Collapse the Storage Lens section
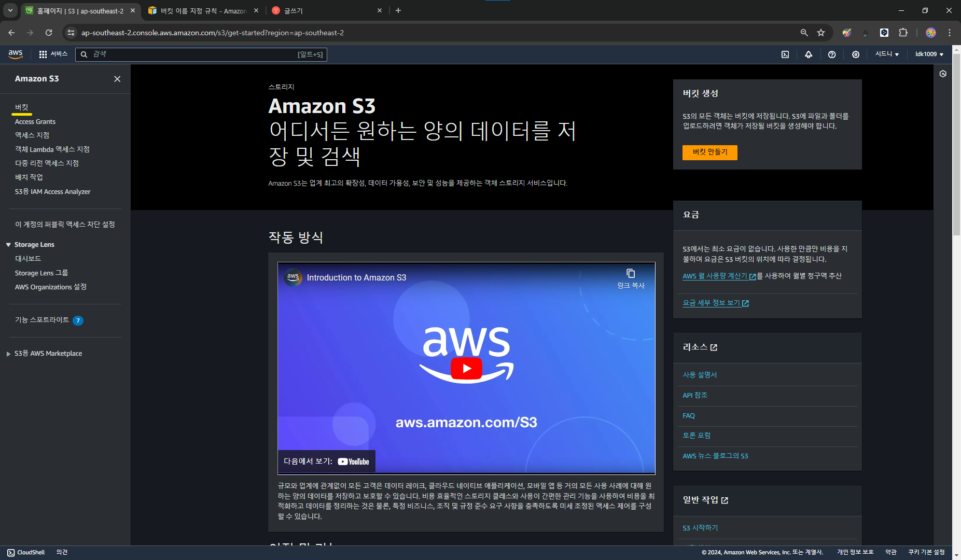The width and height of the screenshot is (961, 560). [8, 245]
